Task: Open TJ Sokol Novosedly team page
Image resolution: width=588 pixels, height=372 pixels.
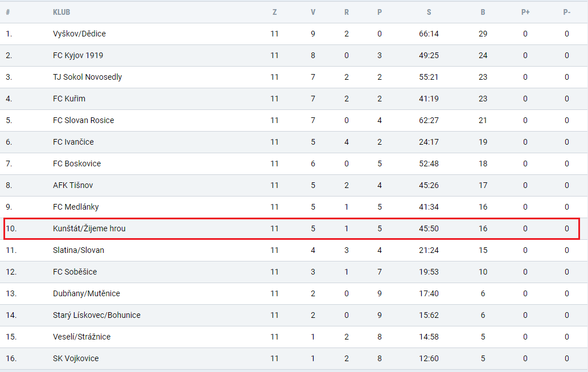Action: (88, 77)
